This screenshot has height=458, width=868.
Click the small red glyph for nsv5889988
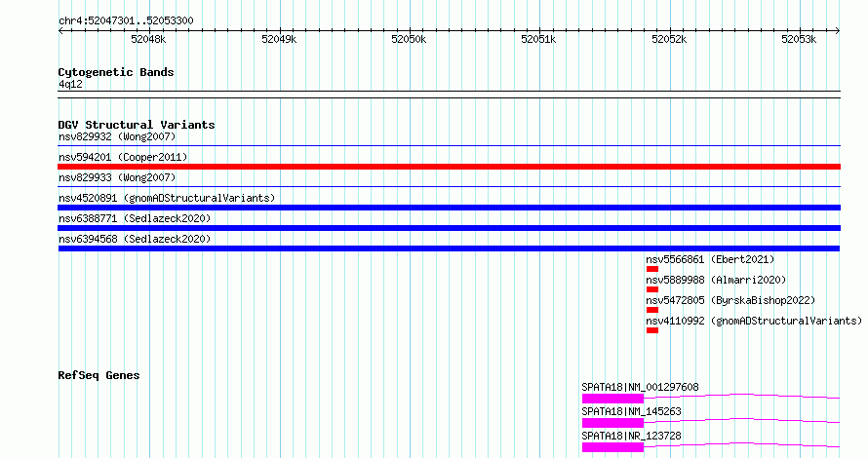[x=652, y=289]
